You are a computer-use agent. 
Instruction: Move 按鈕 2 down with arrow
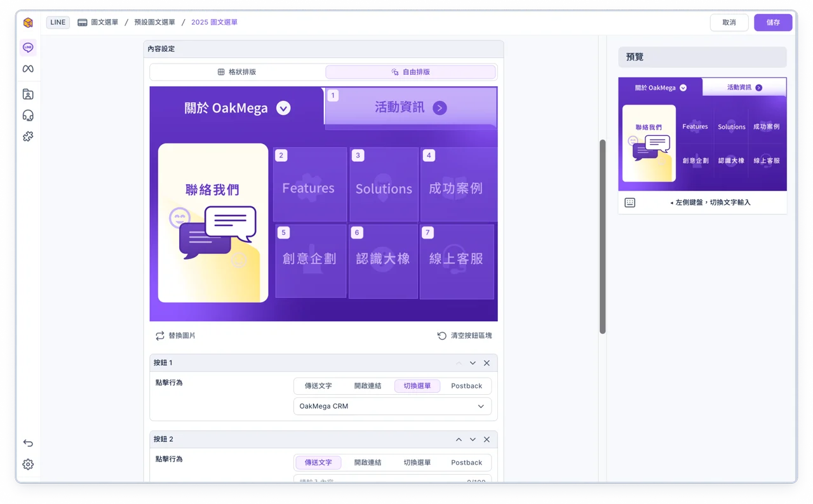tap(473, 439)
